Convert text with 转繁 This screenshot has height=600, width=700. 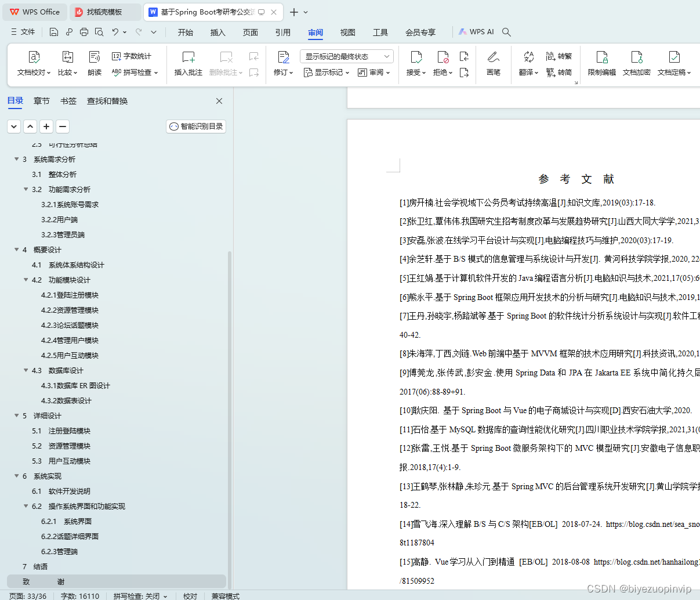[559, 56]
